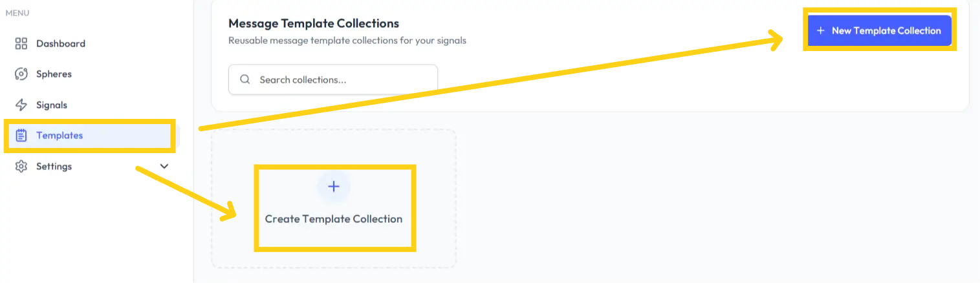Click the plus icon on New Template Collection

821,31
